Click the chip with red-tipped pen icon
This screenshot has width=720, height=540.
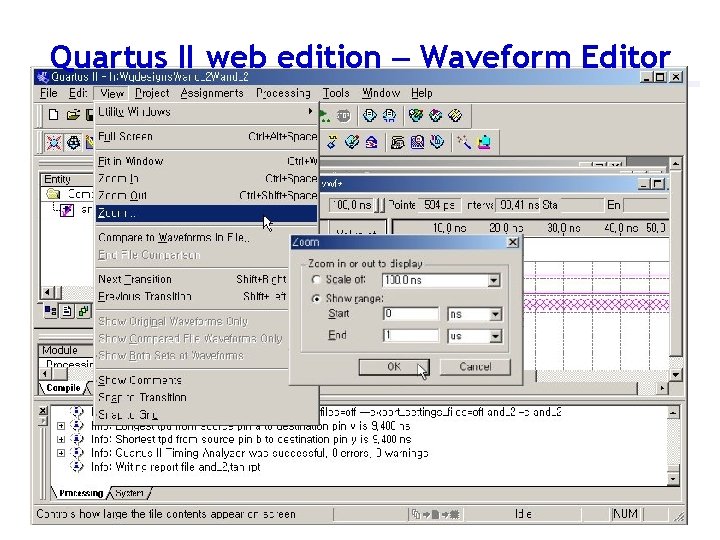click(x=352, y=142)
